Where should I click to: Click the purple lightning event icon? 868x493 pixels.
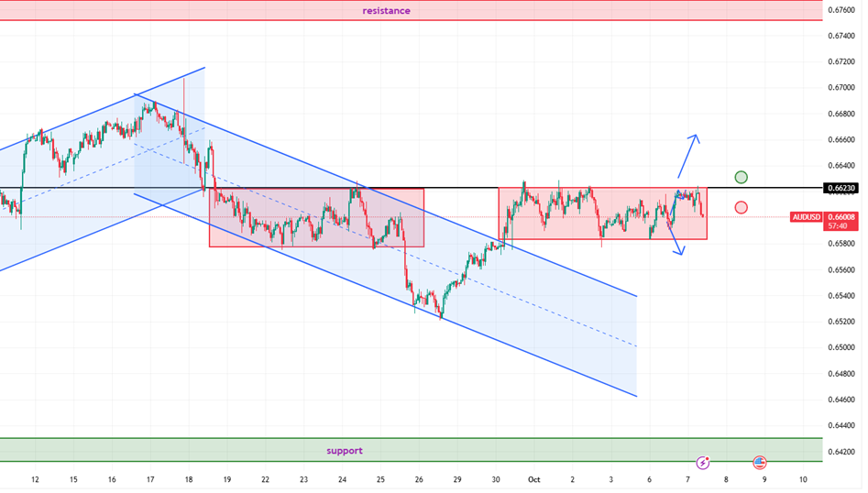click(703, 463)
